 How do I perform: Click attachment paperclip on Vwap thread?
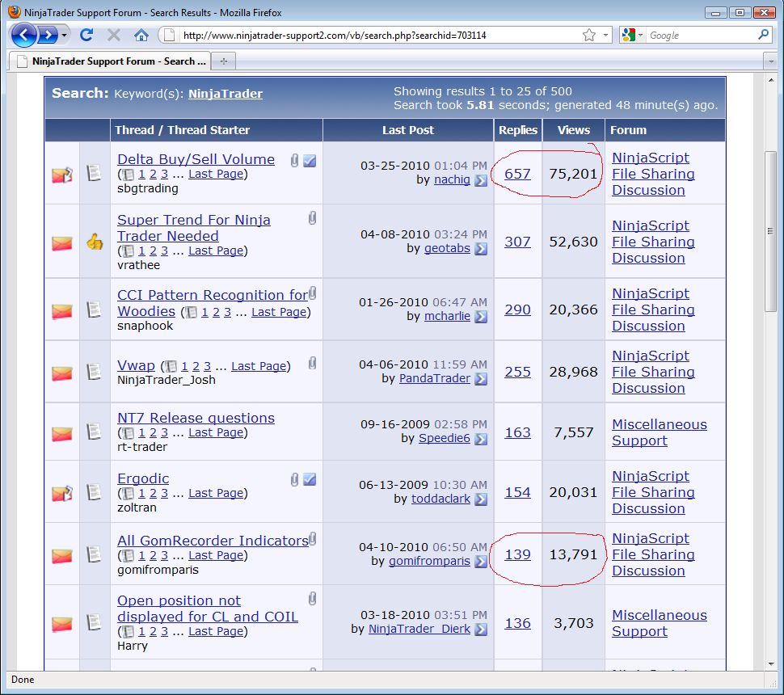click(x=312, y=363)
